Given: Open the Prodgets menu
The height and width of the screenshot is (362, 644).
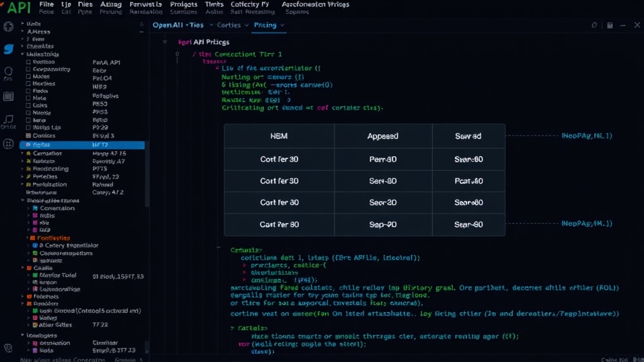Looking at the screenshot, I should click(184, 4).
